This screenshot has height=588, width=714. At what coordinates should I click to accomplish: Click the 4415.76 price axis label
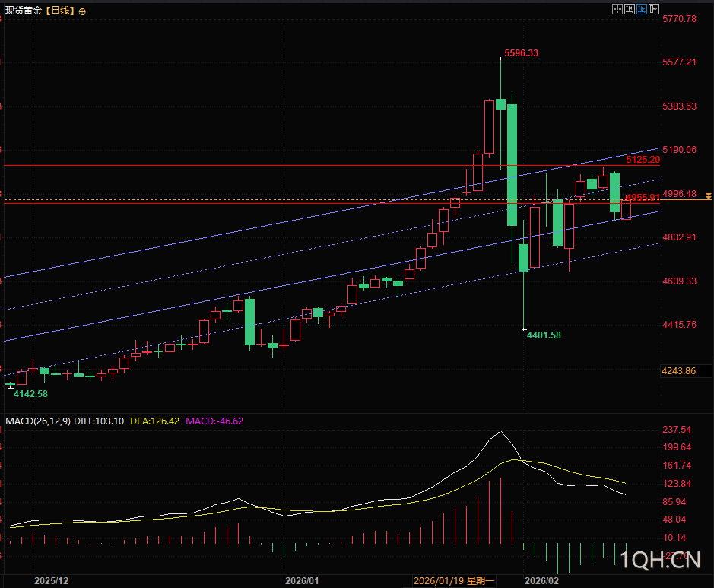click(679, 324)
